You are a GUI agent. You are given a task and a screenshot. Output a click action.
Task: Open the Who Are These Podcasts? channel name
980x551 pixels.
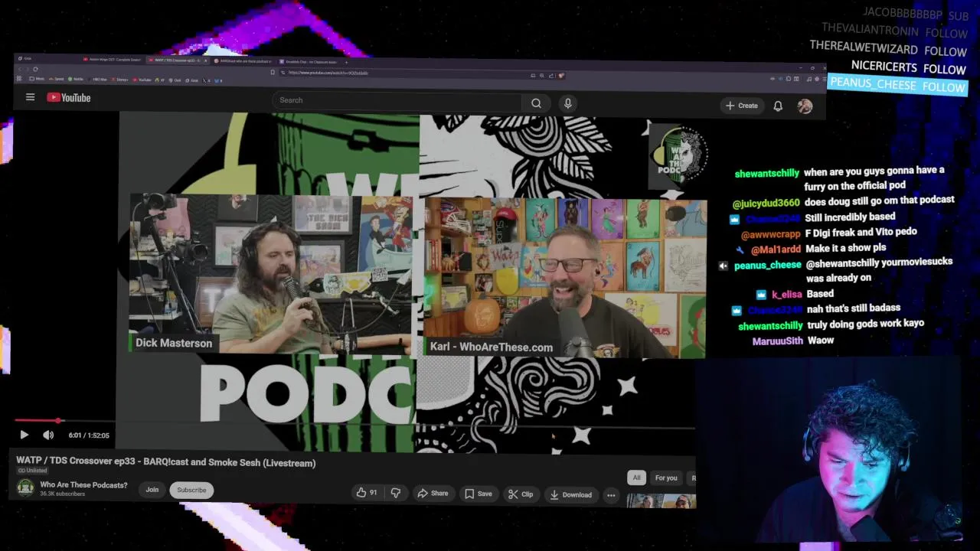83,485
